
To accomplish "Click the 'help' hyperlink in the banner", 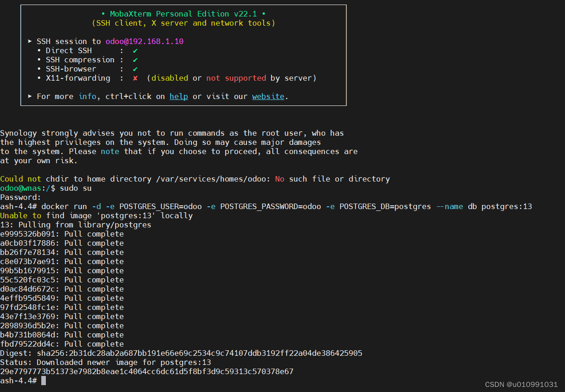I will coord(178,96).
